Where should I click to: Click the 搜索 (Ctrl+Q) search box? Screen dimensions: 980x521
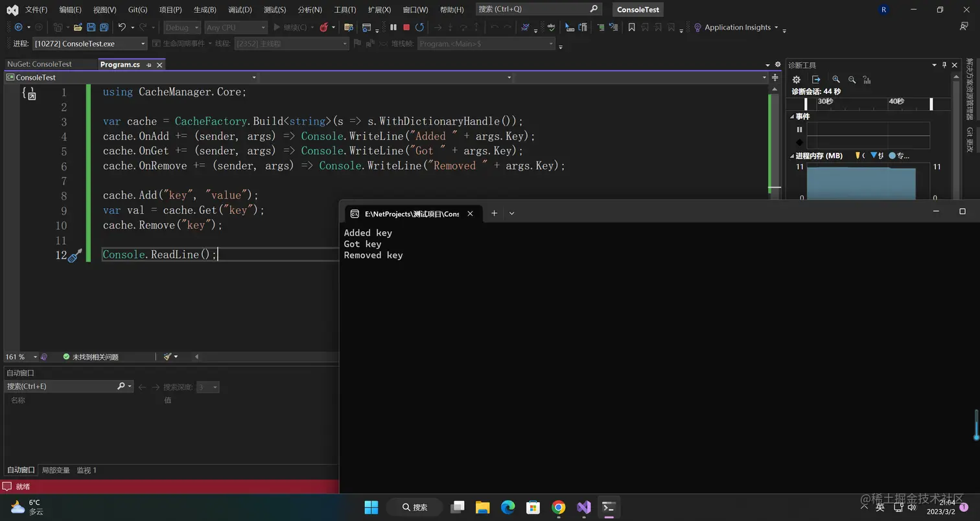click(x=538, y=9)
